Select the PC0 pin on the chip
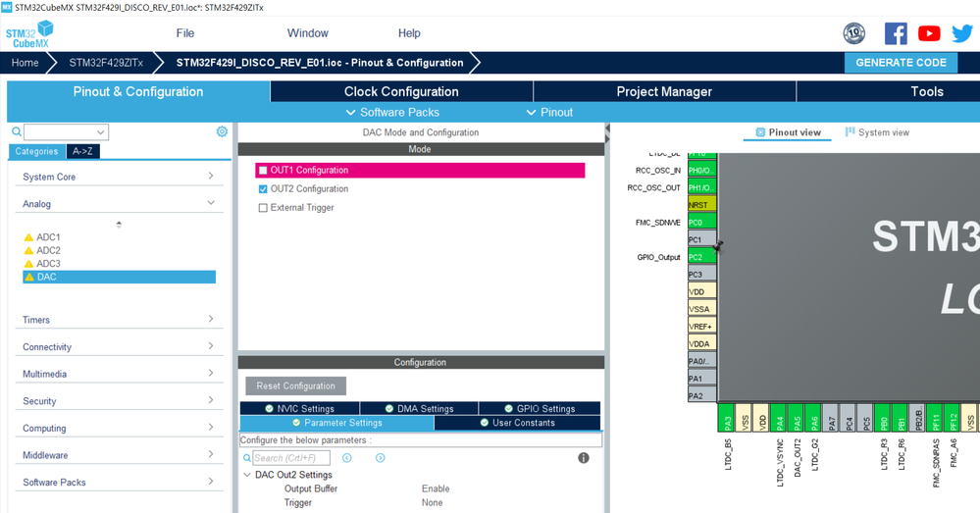The height and width of the screenshot is (513, 980). tap(701, 222)
